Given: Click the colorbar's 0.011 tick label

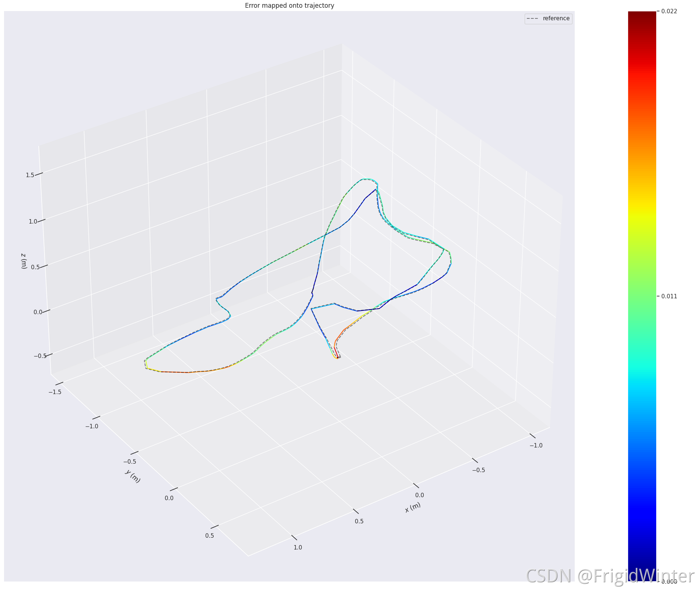Looking at the screenshot, I should 669,296.
